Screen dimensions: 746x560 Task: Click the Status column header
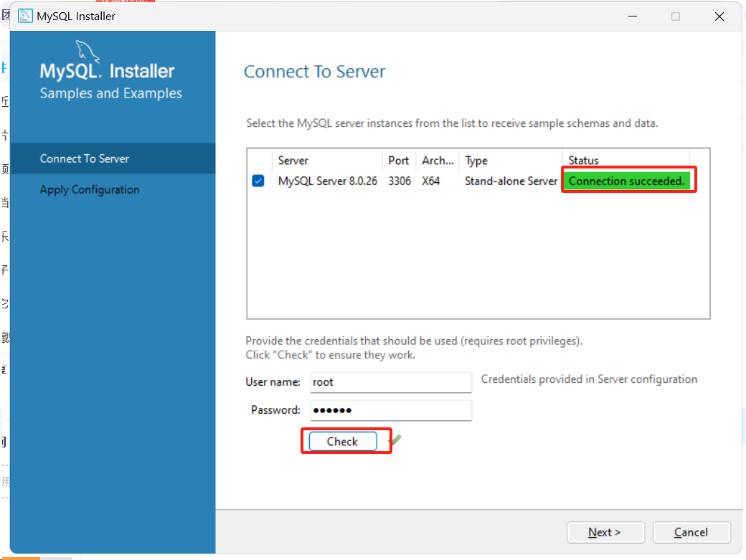tap(626, 161)
